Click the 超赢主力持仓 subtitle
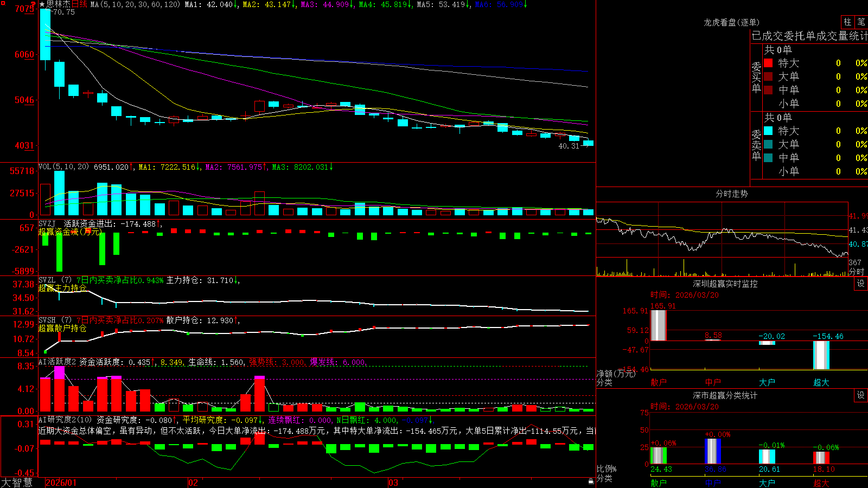Viewport: 868px width, 488px height. (x=62, y=288)
